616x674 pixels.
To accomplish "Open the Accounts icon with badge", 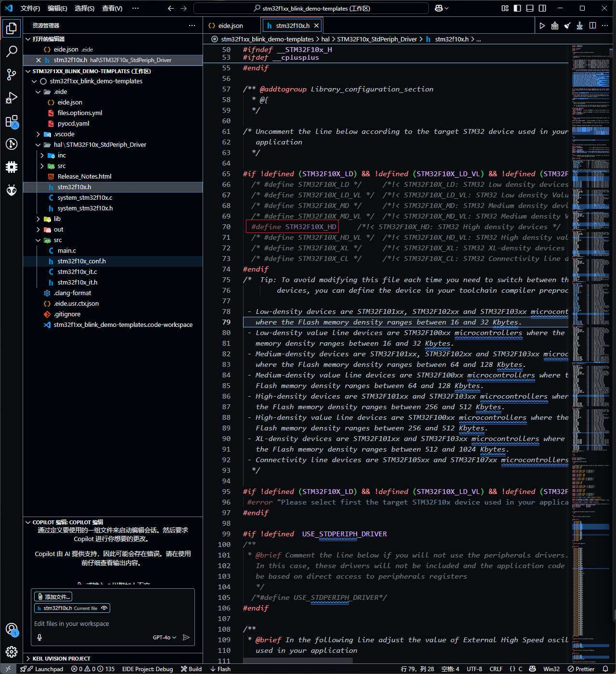I will click(12, 629).
